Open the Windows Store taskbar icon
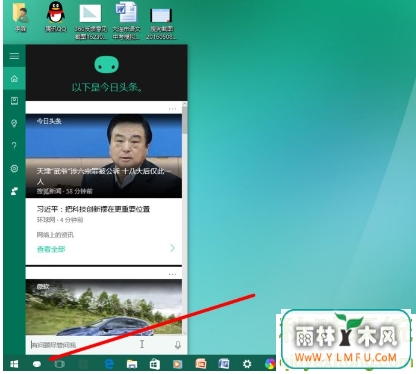Screen dimensions: 416x374 click(x=154, y=364)
